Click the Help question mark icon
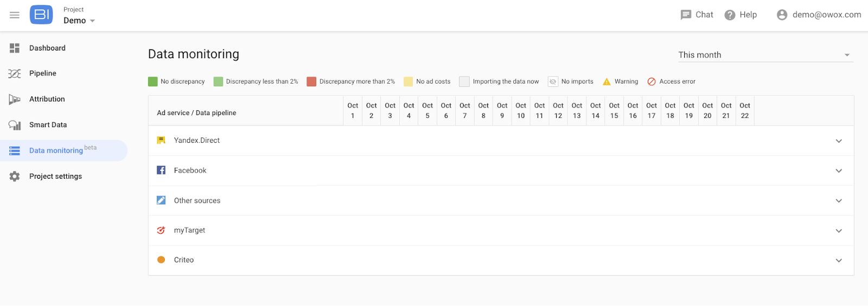868x308 pixels. point(730,15)
